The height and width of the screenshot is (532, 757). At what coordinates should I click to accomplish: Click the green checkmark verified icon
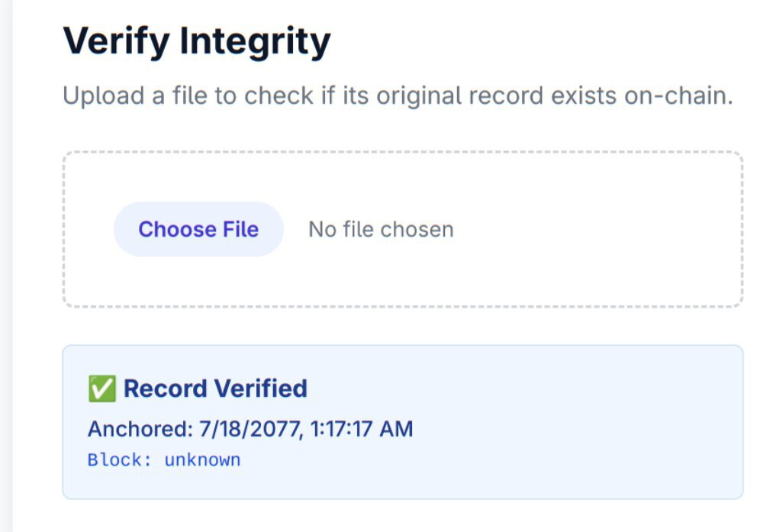click(x=101, y=389)
